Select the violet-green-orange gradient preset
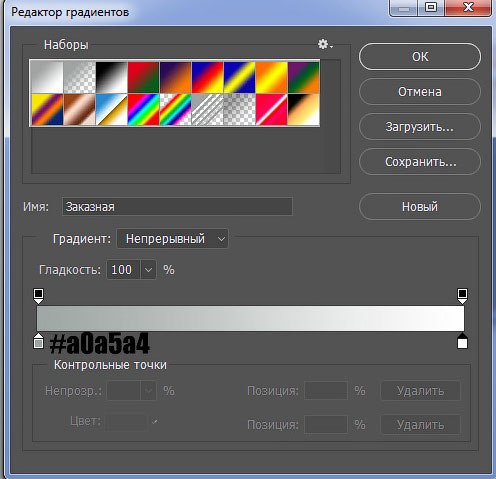 point(304,77)
